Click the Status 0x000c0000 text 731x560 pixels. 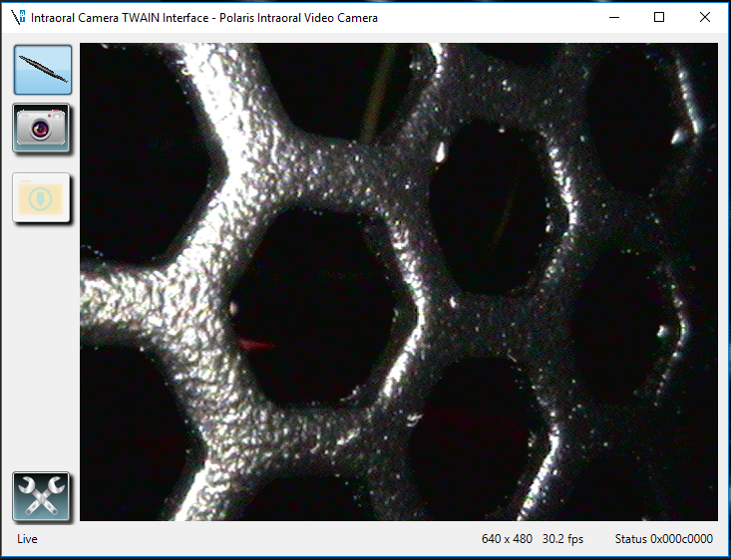pos(663,539)
